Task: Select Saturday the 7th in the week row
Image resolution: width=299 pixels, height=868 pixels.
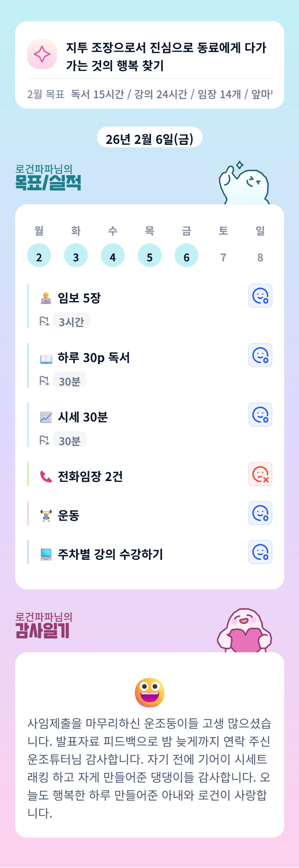Action: (x=223, y=257)
